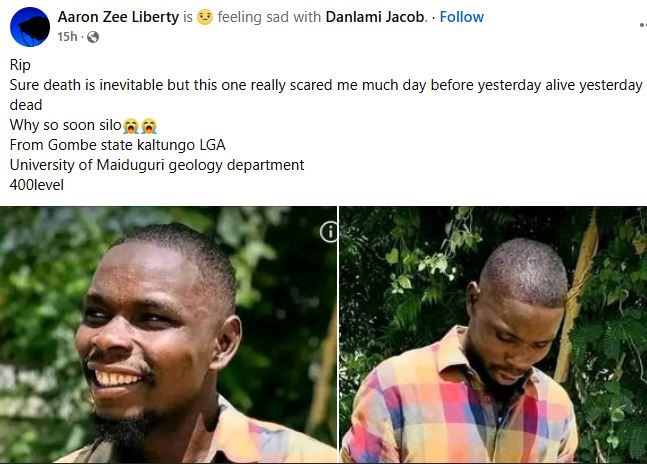
Task: Open Danlami Jacob's tagged profile
Action: (x=375, y=17)
